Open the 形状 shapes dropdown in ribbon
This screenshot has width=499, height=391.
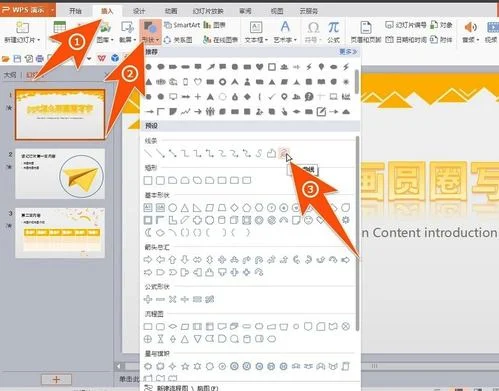point(150,32)
